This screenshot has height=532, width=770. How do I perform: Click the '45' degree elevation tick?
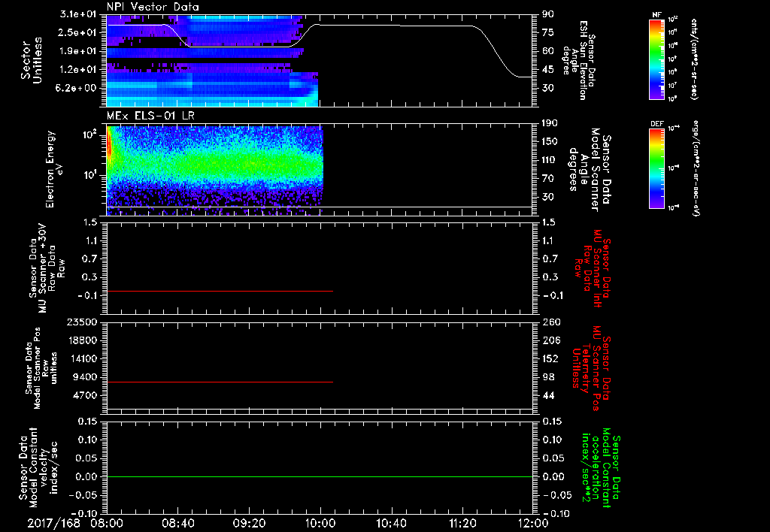[548, 70]
